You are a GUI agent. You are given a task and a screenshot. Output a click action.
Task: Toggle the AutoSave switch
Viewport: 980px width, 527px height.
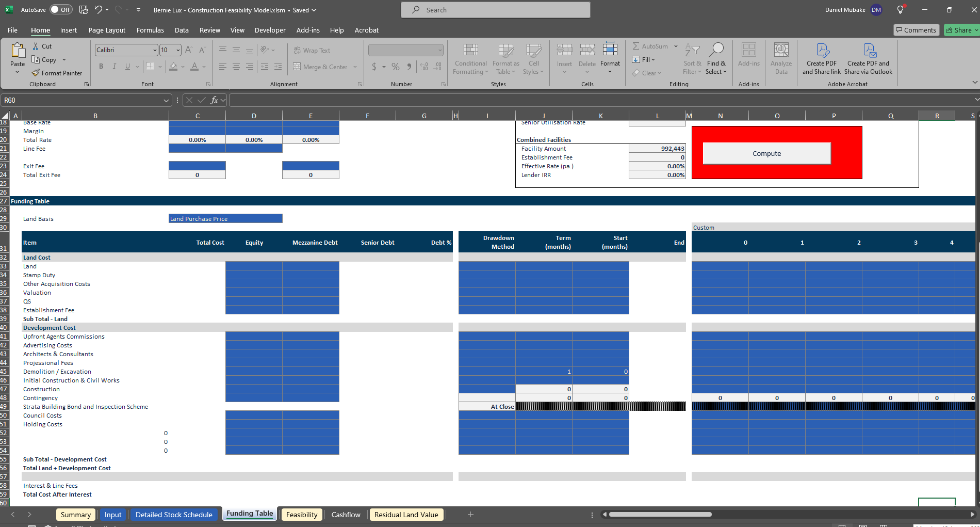point(61,10)
